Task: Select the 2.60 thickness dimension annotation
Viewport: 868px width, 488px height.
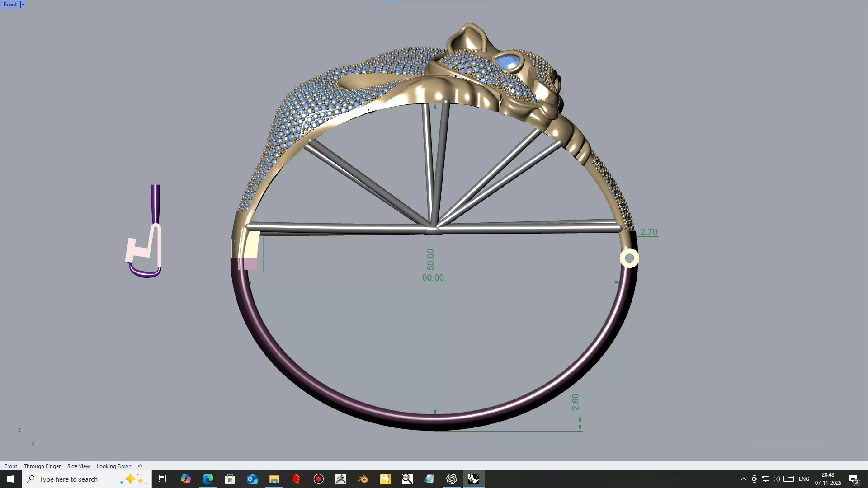Action: pyautogui.click(x=575, y=402)
